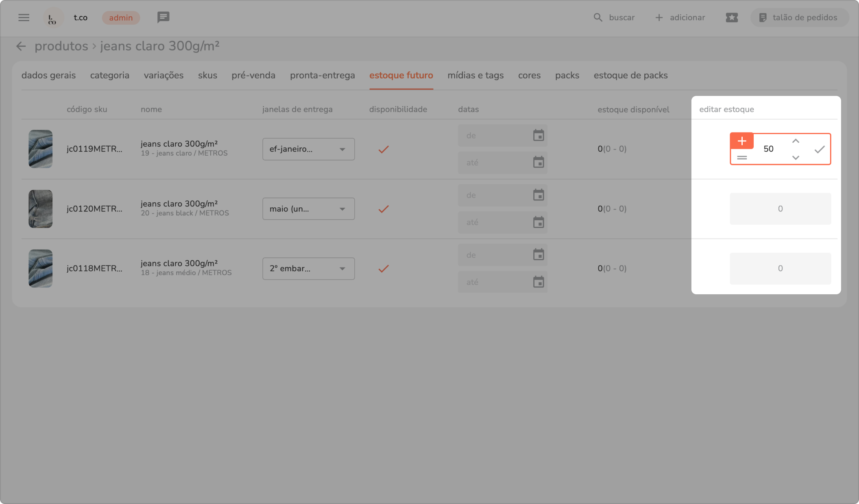Switch to the estoque de packs tab

pyautogui.click(x=630, y=76)
